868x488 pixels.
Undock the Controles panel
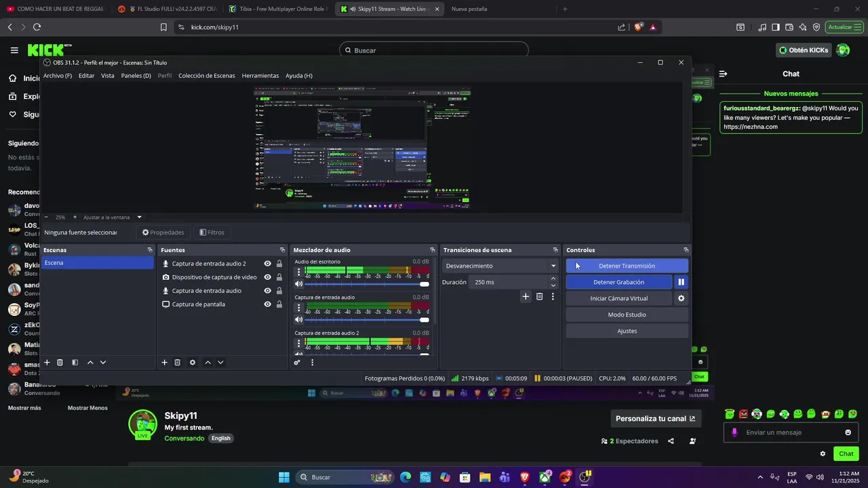[686, 250]
